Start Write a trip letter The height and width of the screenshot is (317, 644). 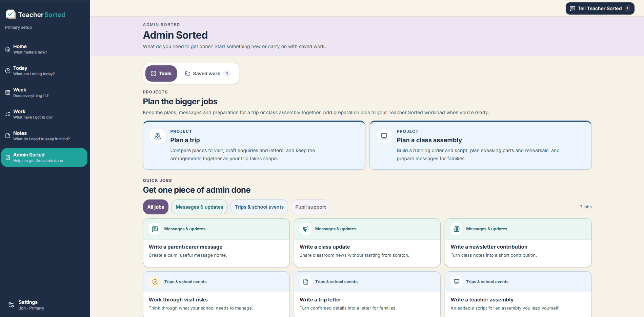tap(367, 294)
